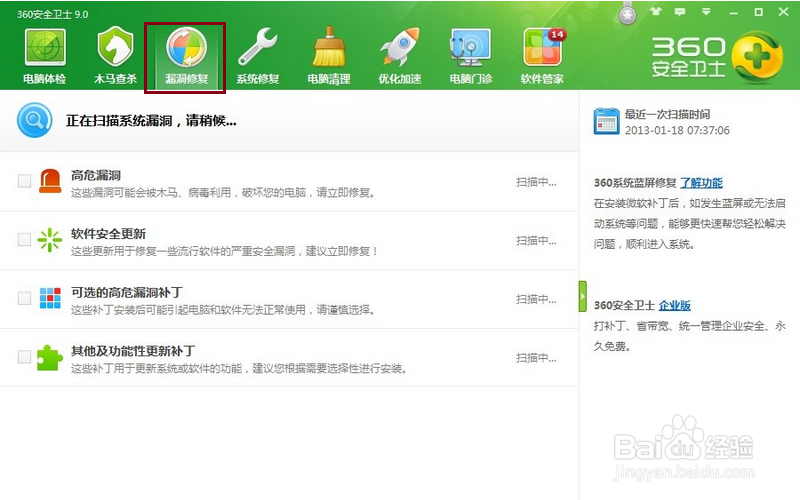Click 扫描中 status in 可选的高危漏洞补丁 row
Screen dimensions: 800x500
point(536,299)
